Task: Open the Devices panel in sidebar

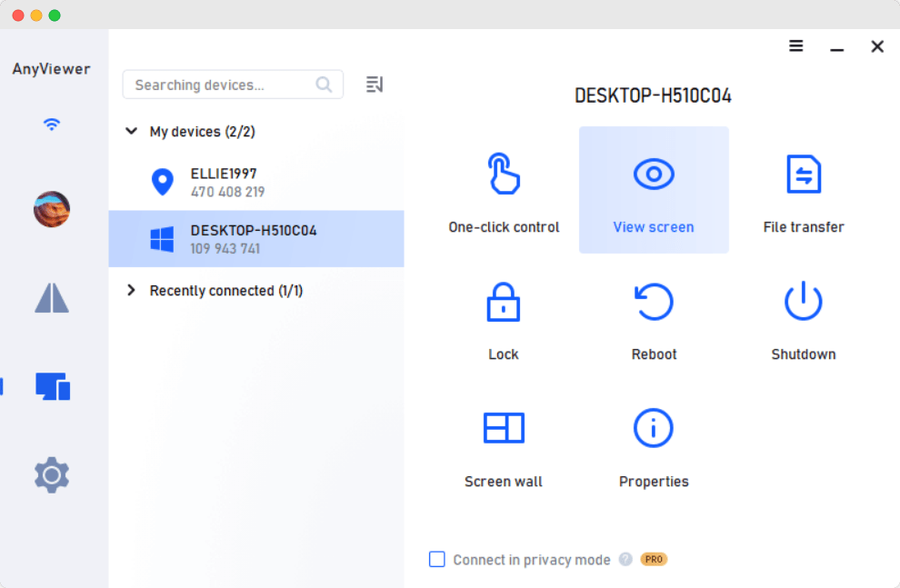Action: coord(52,385)
